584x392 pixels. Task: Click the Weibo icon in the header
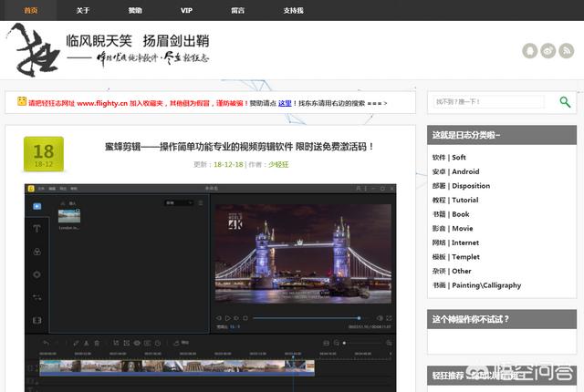pos(548,51)
